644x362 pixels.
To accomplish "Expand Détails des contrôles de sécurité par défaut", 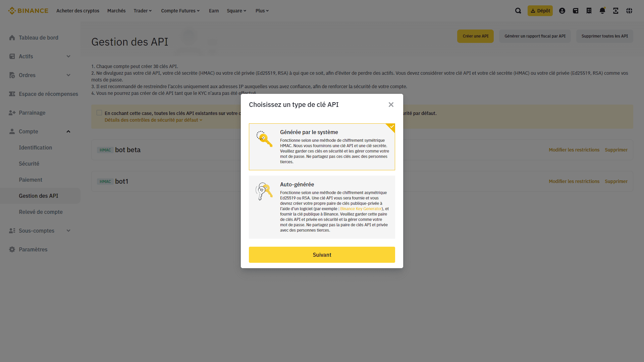I will tap(153, 120).
